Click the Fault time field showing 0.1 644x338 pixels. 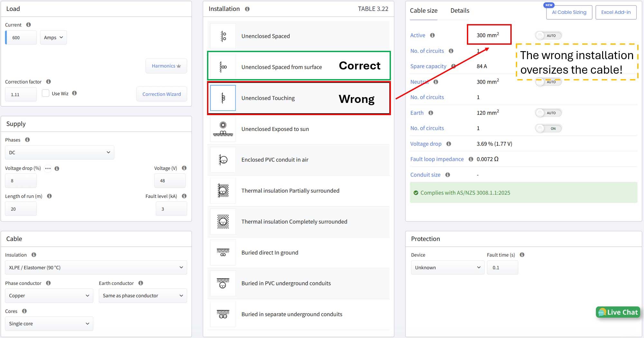[x=503, y=268]
